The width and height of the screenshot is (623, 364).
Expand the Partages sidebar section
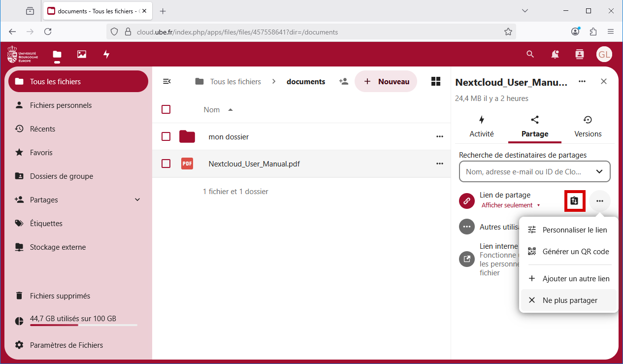coord(137,200)
